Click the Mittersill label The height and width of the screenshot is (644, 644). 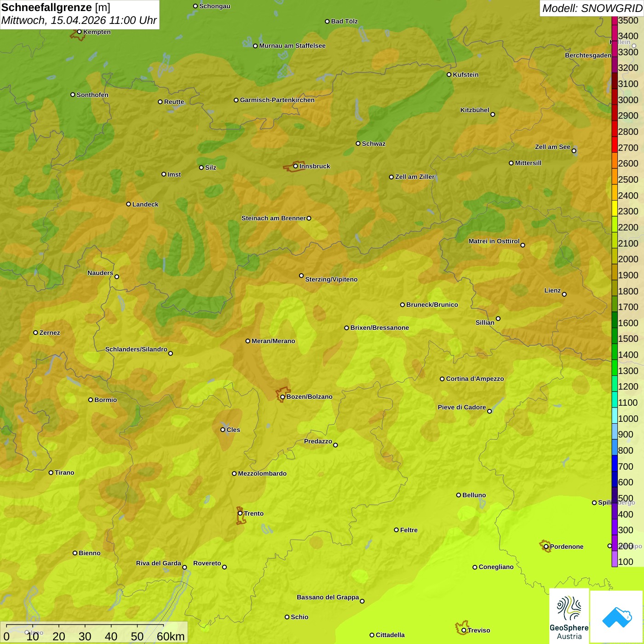click(528, 163)
